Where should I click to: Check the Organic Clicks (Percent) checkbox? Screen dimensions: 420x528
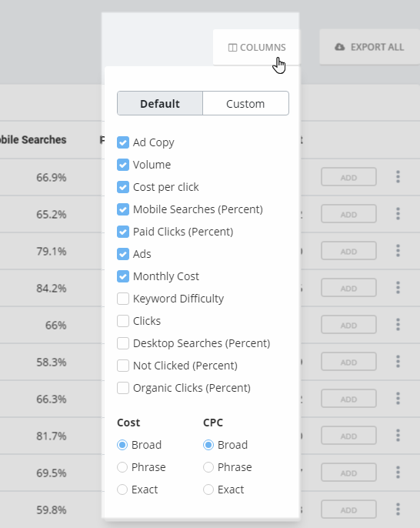click(123, 388)
